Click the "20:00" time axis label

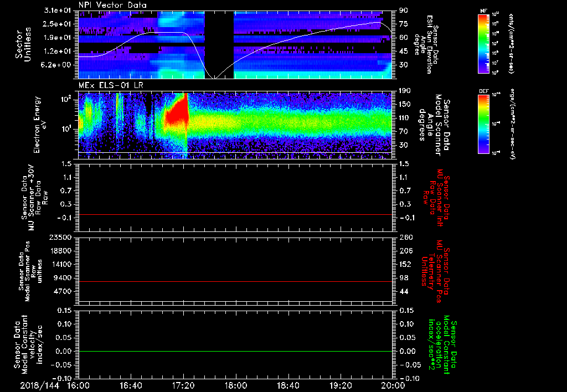[x=393, y=385]
